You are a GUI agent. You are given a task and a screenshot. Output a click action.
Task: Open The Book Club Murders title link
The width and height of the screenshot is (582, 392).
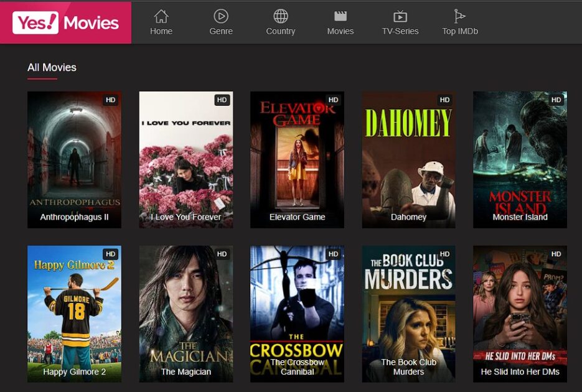(x=409, y=366)
